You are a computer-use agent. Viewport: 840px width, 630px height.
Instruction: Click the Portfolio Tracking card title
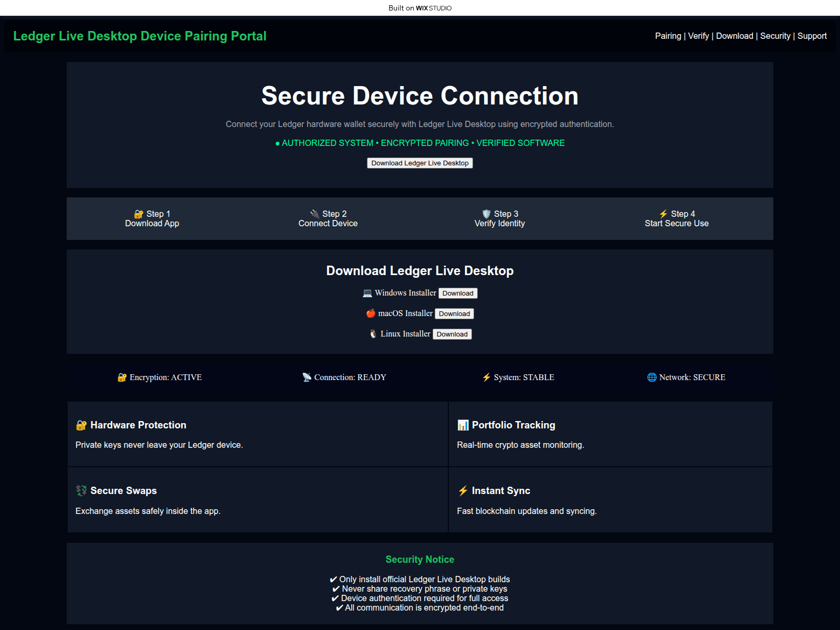513,425
